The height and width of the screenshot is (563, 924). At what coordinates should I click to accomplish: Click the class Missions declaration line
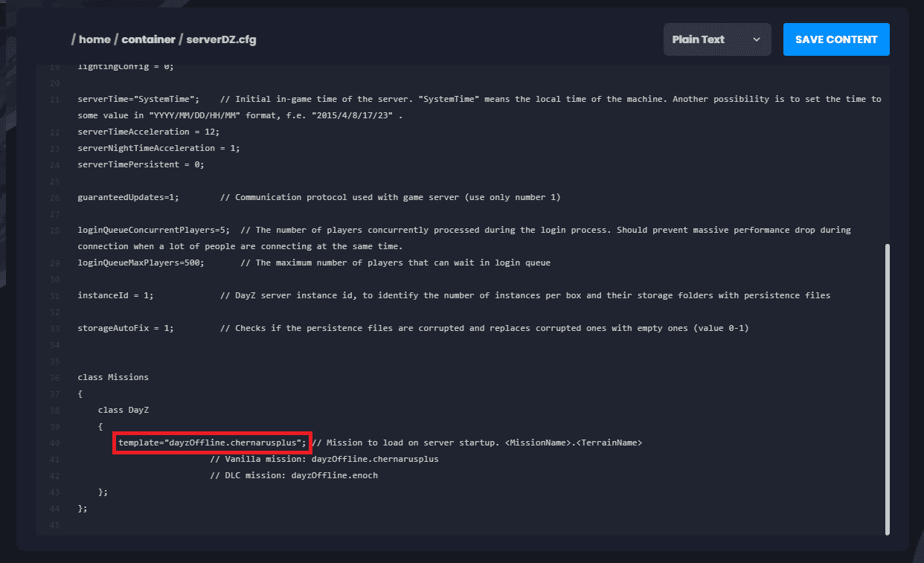(x=113, y=377)
